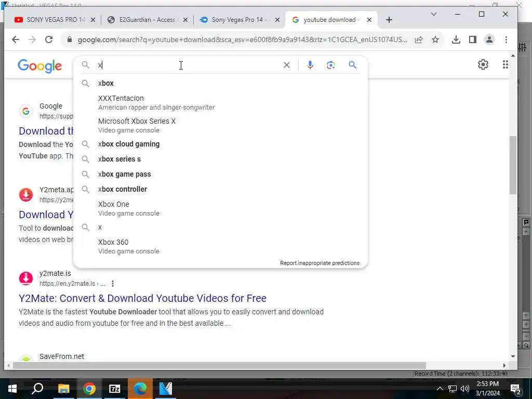Choose the Xbox One suggestion

coord(220,208)
